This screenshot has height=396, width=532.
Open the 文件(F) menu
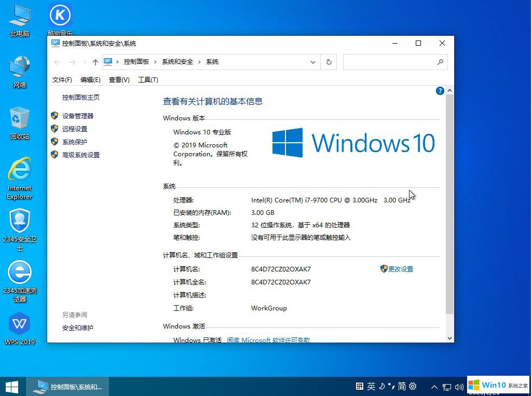(x=62, y=80)
